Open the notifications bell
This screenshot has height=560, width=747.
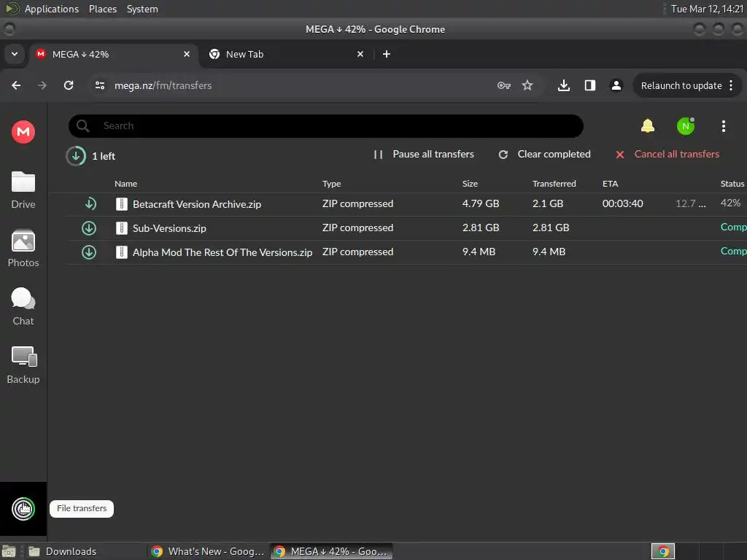click(x=648, y=125)
